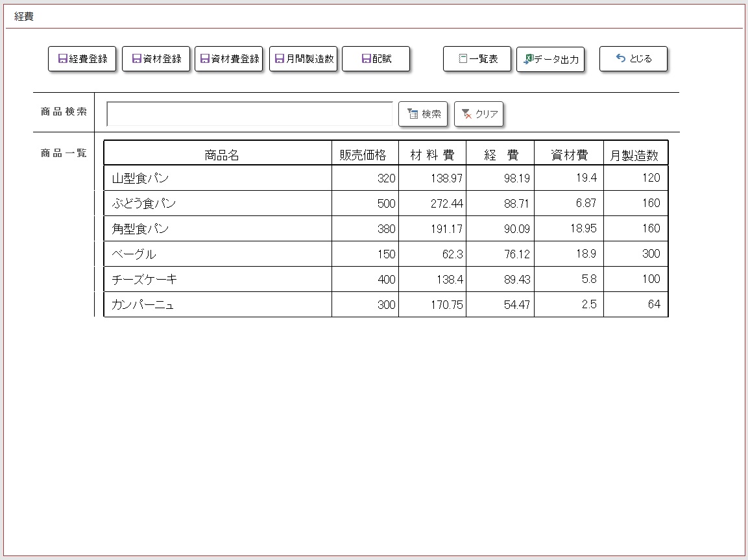Click expense cell 54.47
748x560 pixels.
click(x=500, y=304)
